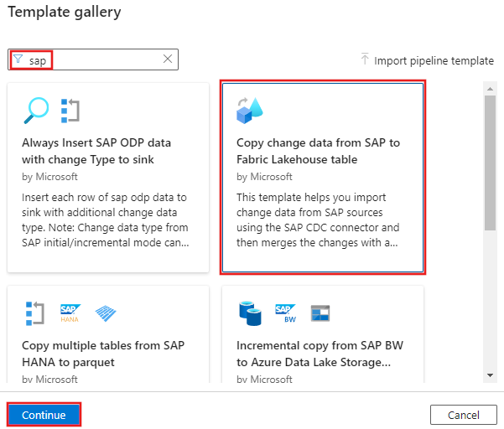
Task: Click the parquet icon on SAP HANA card
Action: [x=106, y=313]
